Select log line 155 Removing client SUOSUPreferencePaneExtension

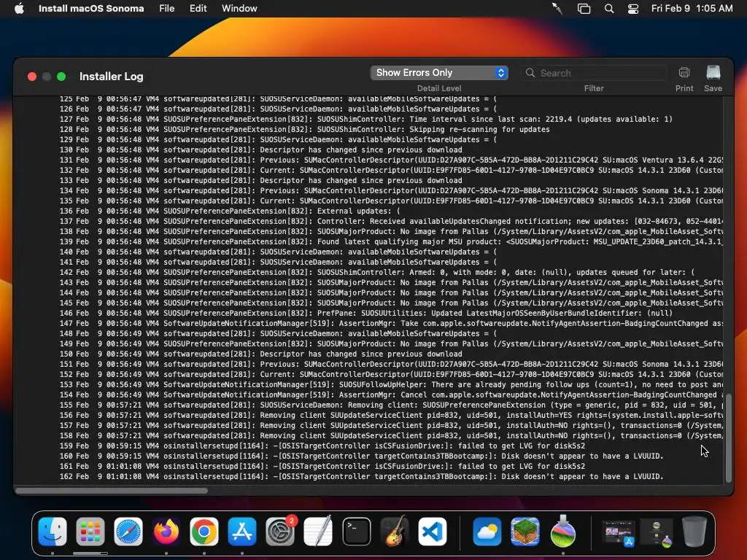click(x=391, y=405)
